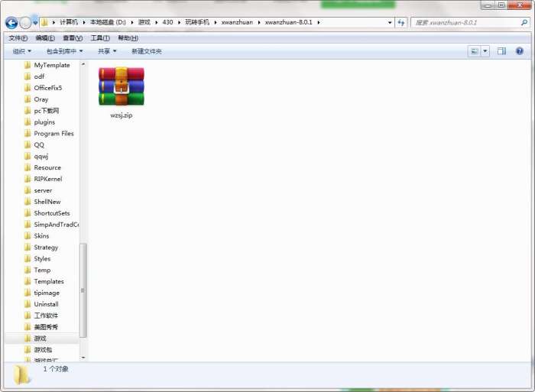Select the MyTemplate folder in the tree

tap(47, 65)
